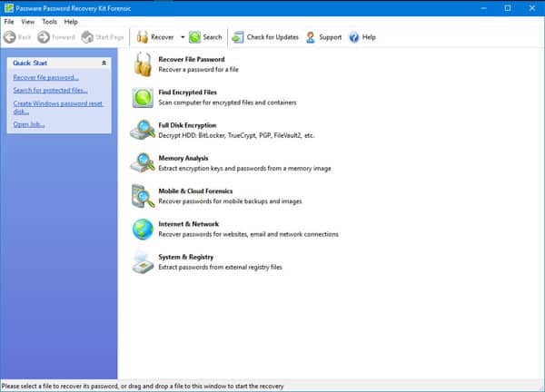545x392 pixels.
Task: Click the Mobile & Cloud Forensics icon
Action: (143, 196)
